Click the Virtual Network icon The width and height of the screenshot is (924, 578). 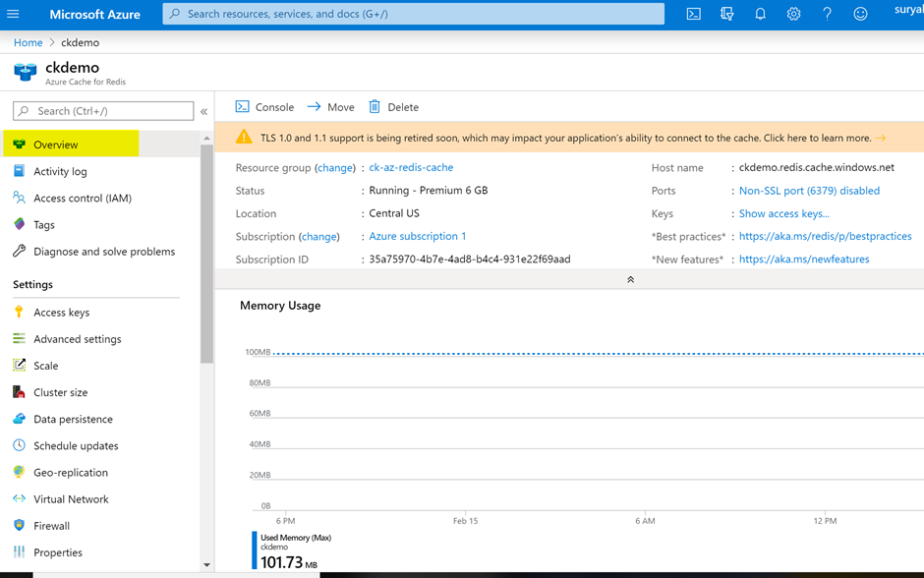pyautogui.click(x=19, y=498)
